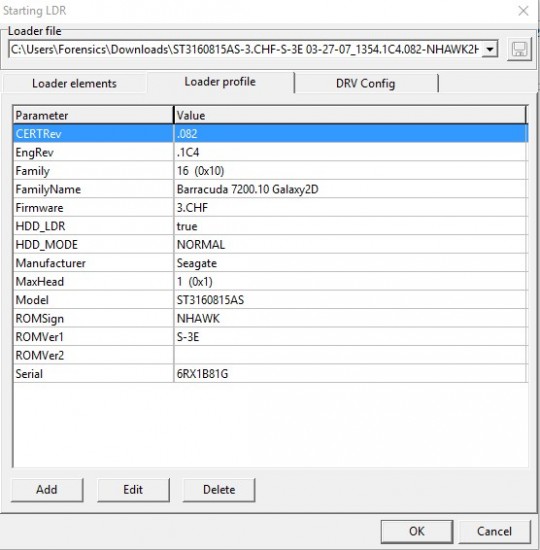Click the true value for HDD_LDR
Screen dimensions: 540x550
(351, 226)
